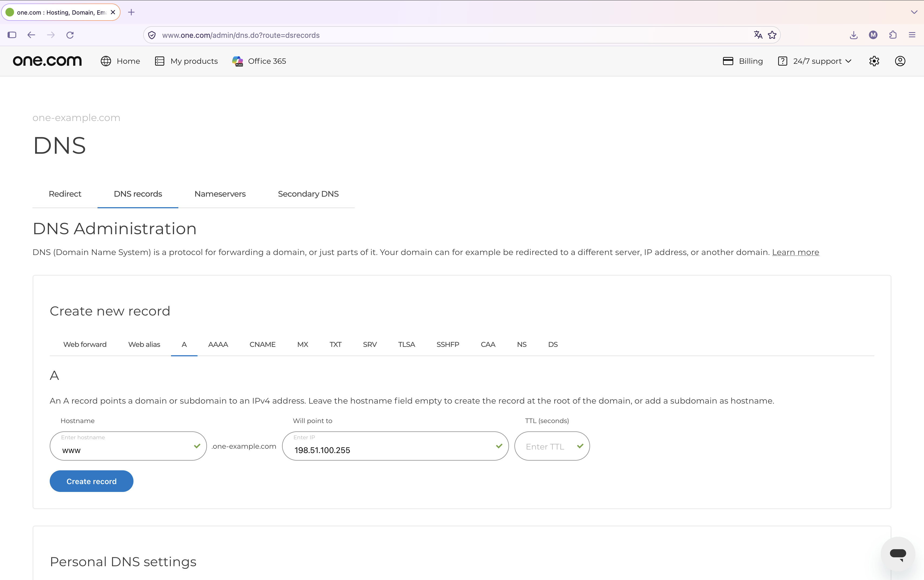Click the Office 365 colorful icon
Screen dimensions: 924x580
tap(237, 61)
